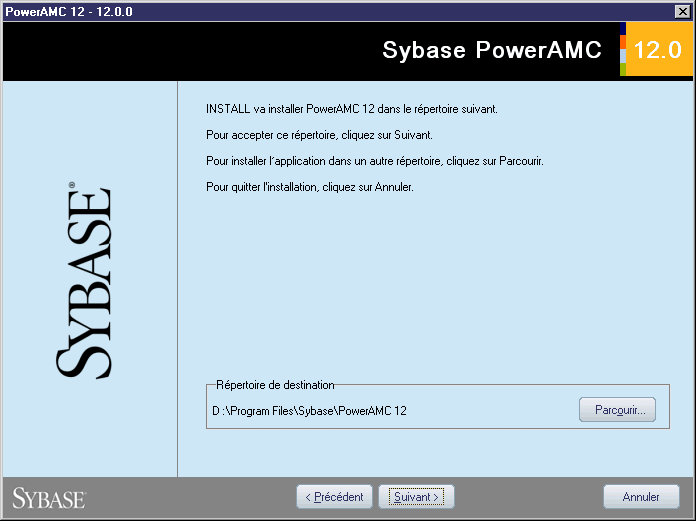Click the destination path D:\Program Files\Sybase\PowerAMC 12
The image size is (696, 521).
coord(309,411)
